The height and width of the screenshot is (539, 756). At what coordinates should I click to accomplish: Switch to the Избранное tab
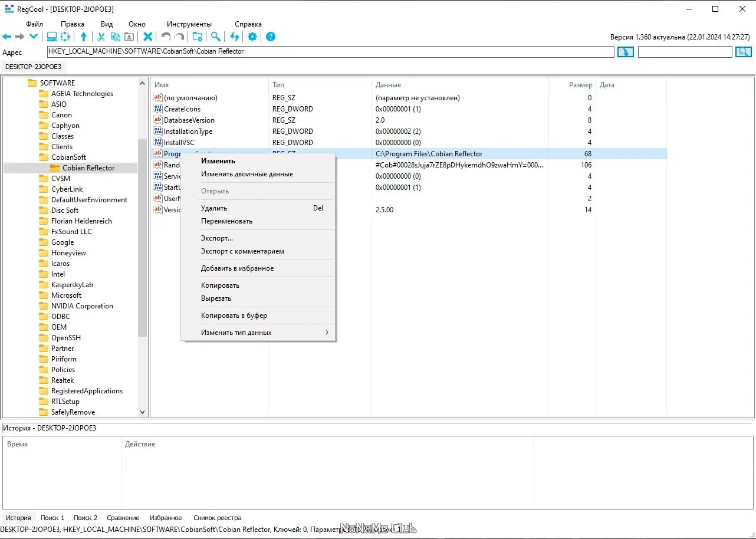[x=166, y=518]
